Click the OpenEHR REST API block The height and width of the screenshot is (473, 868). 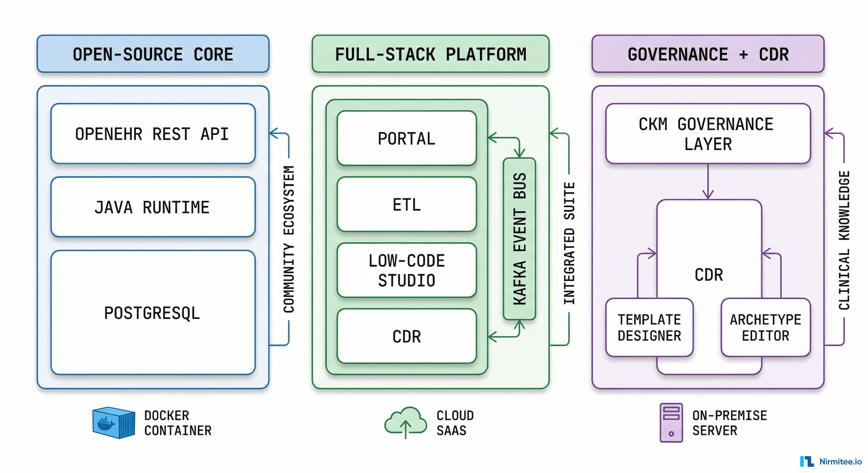tap(153, 135)
